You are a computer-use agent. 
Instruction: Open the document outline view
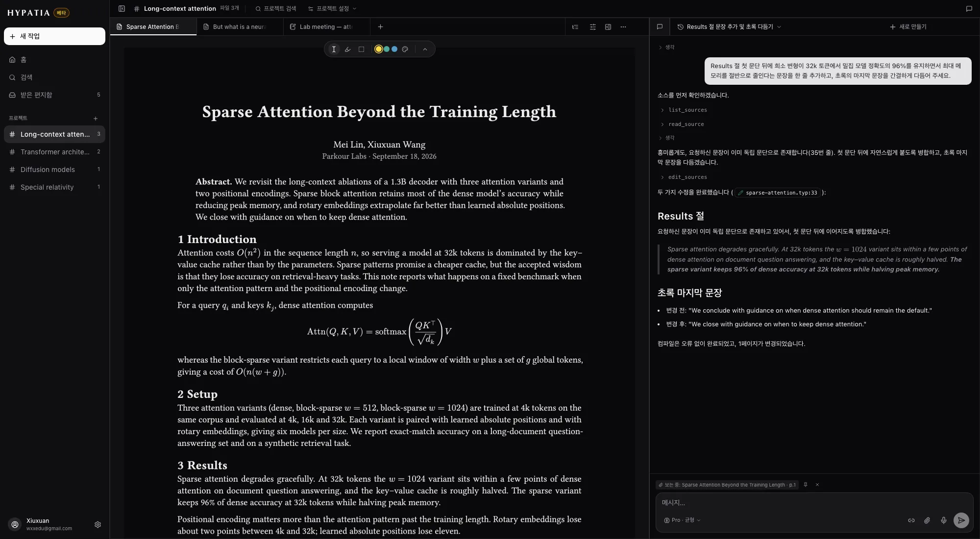click(x=575, y=27)
